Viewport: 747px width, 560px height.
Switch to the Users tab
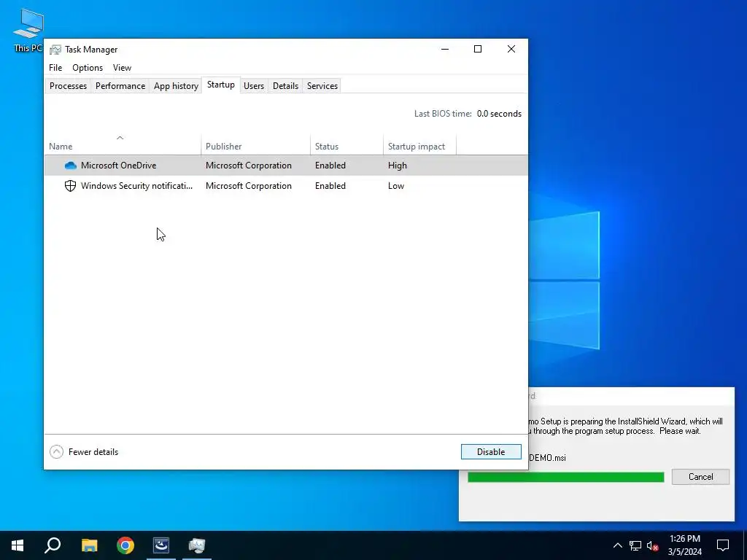[x=254, y=86]
